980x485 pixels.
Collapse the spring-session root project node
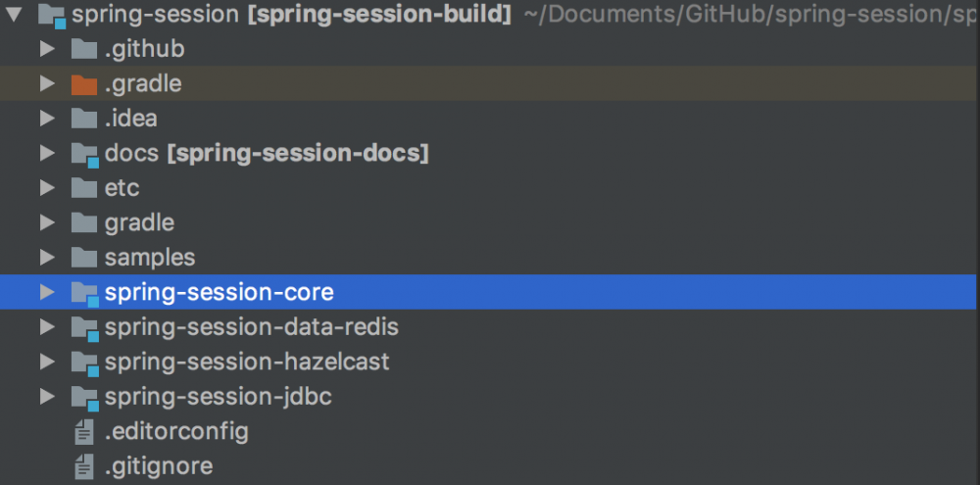[x=14, y=15]
